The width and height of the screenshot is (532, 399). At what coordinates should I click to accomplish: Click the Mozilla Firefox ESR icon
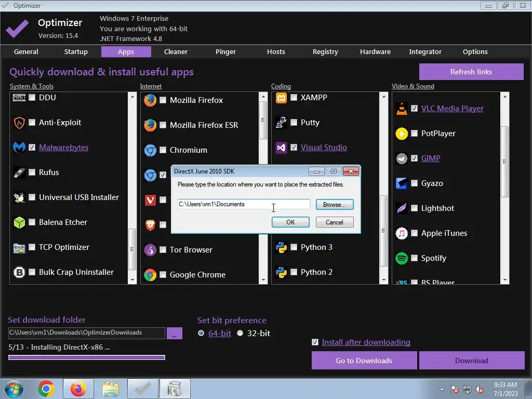point(150,125)
